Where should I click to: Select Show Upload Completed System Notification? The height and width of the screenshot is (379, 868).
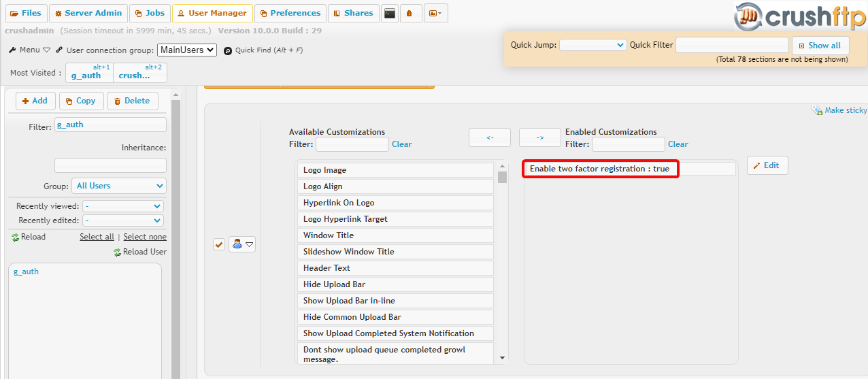(395, 333)
